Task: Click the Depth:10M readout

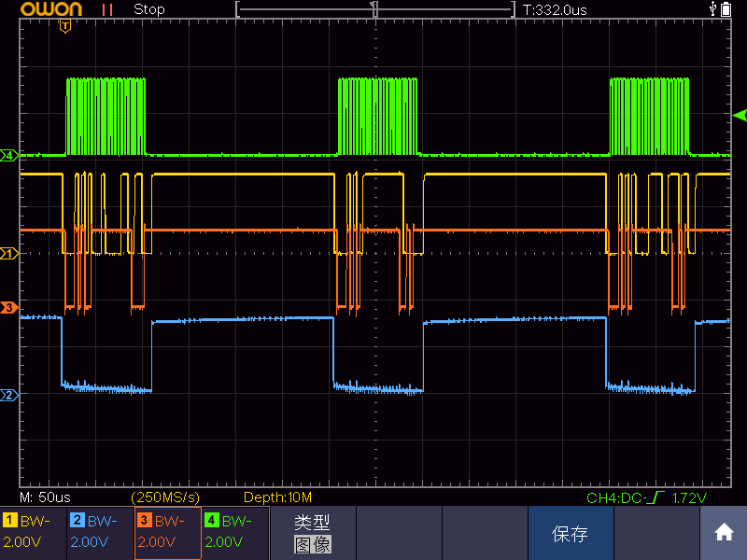Action: [x=277, y=497]
